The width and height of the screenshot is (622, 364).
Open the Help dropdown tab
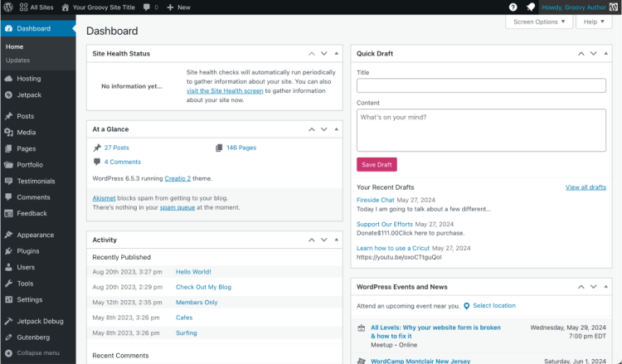(594, 22)
